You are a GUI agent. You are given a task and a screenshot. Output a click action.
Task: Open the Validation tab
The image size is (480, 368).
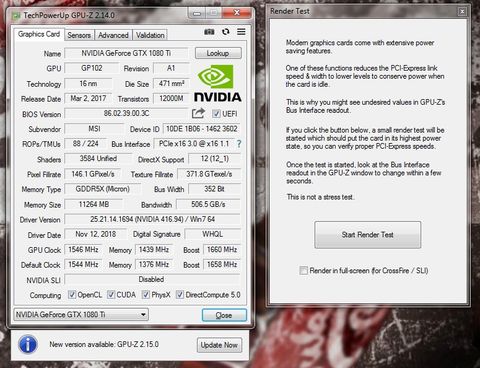coord(150,35)
